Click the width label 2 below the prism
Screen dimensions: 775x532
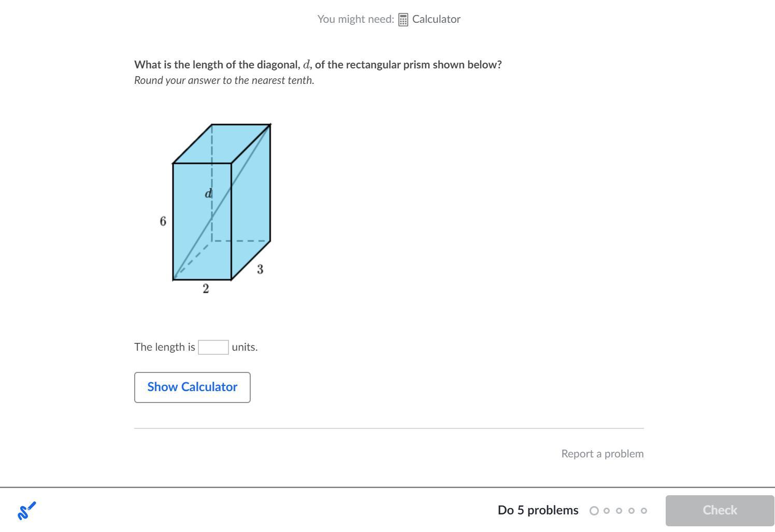(206, 289)
